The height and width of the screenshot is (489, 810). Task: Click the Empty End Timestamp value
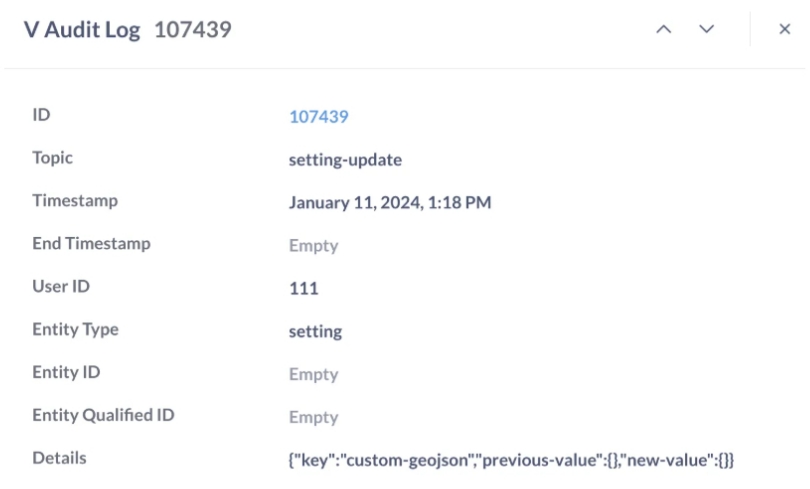(x=313, y=246)
